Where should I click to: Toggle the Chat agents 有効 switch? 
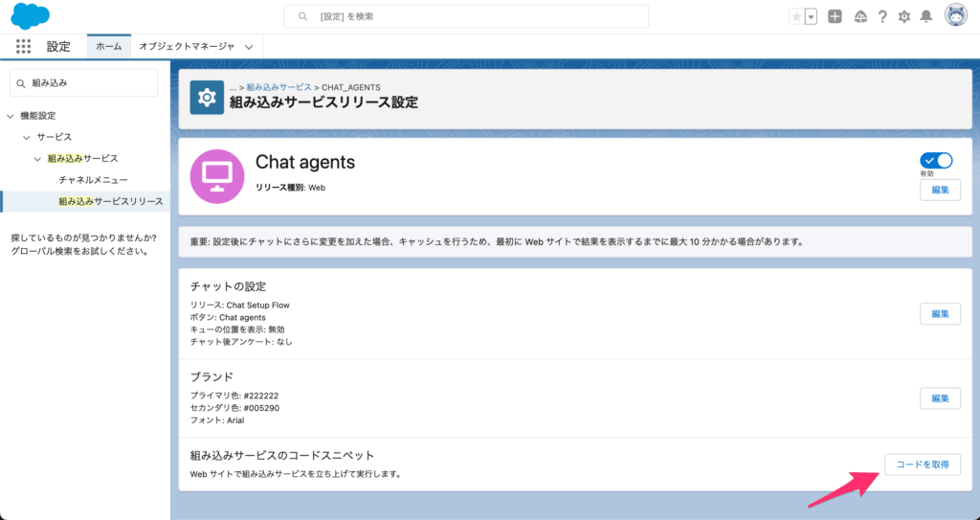pyautogui.click(x=936, y=160)
